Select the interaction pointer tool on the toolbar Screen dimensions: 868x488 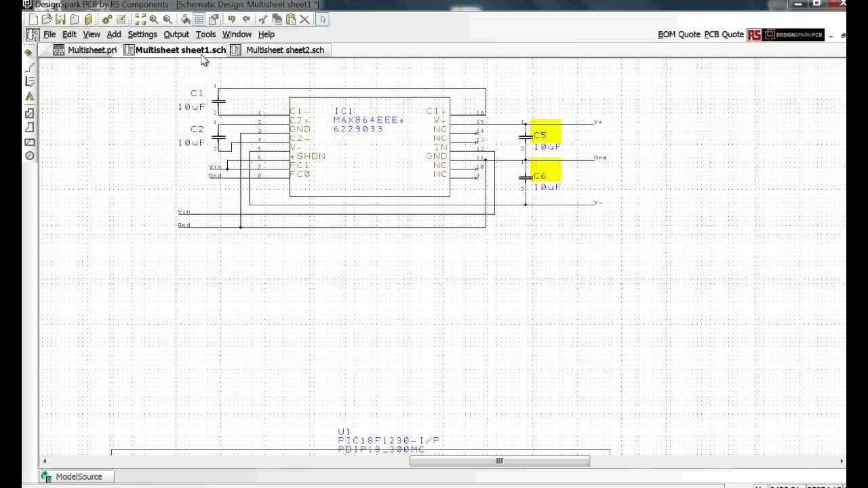click(x=322, y=19)
